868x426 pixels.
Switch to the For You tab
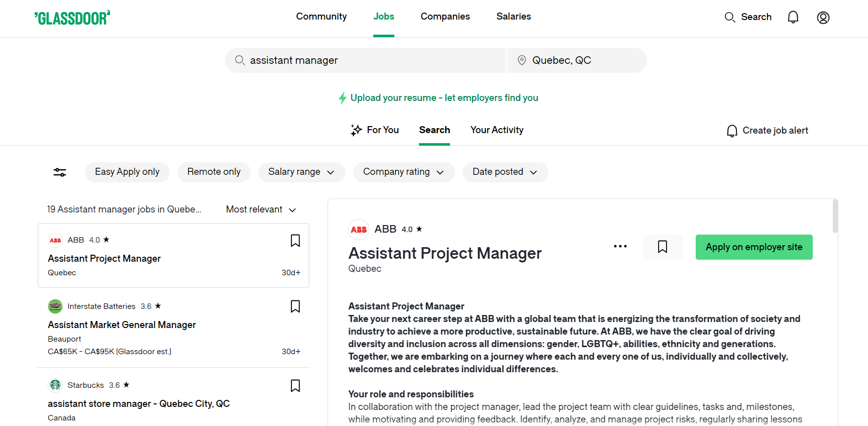[x=375, y=130]
